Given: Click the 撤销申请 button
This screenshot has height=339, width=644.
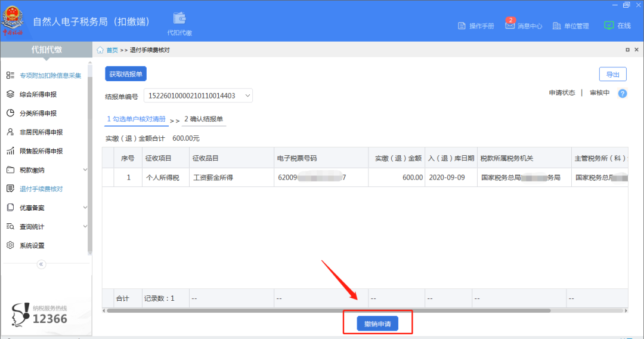Looking at the screenshot, I should click(x=377, y=324).
